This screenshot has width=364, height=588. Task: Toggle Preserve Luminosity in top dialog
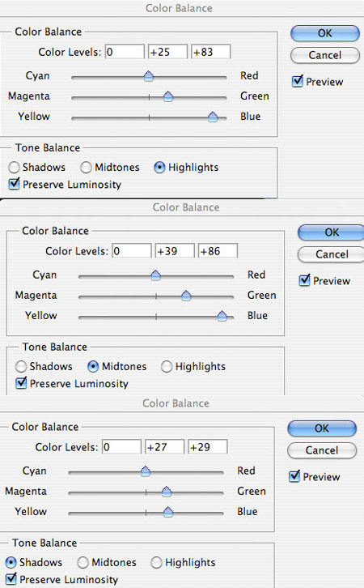point(14,184)
